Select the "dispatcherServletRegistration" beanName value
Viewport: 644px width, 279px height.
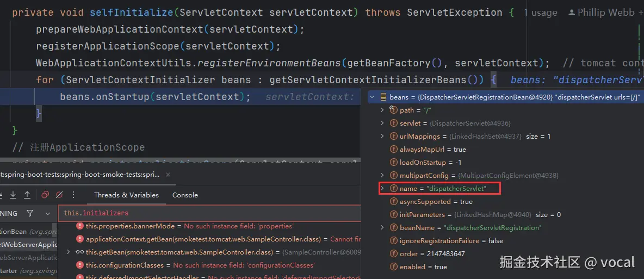click(494, 228)
